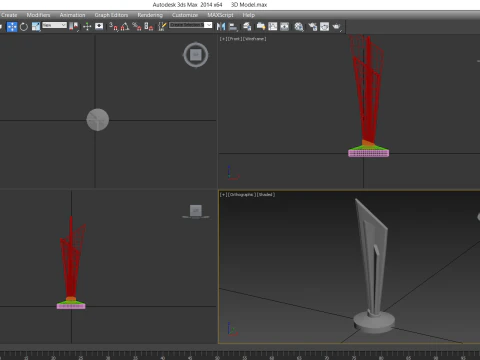Toggle Percent Snap
Image resolution: width=480 pixels, height=360 pixels.
point(137,27)
